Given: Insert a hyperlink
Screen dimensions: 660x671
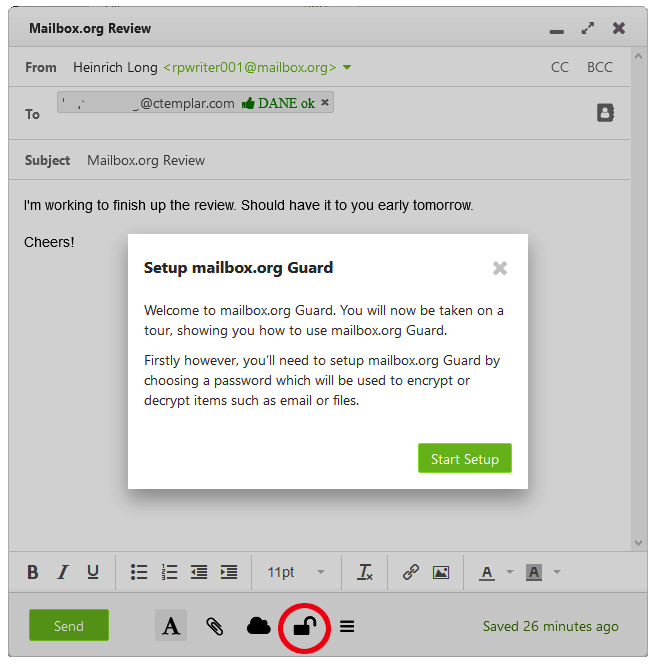Looking at the screenshot, I should 410,572.
